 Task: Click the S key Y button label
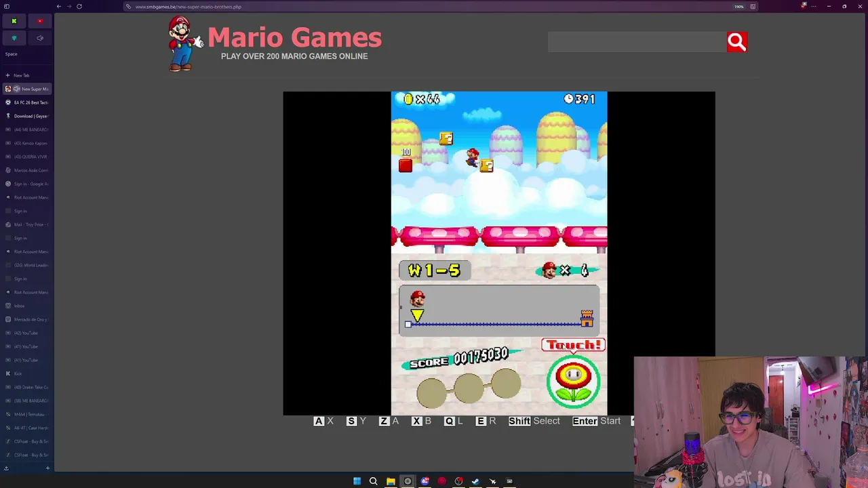[356, 421]
